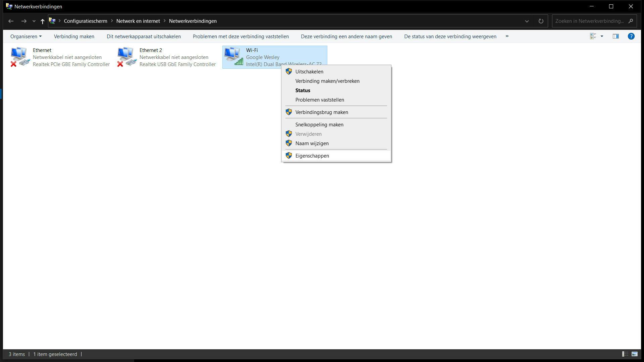Expand the address bar history dropdown
Image resolution: width=644 pixels, height=362 pixels.
pyautogui.click(x=527, y=21)
